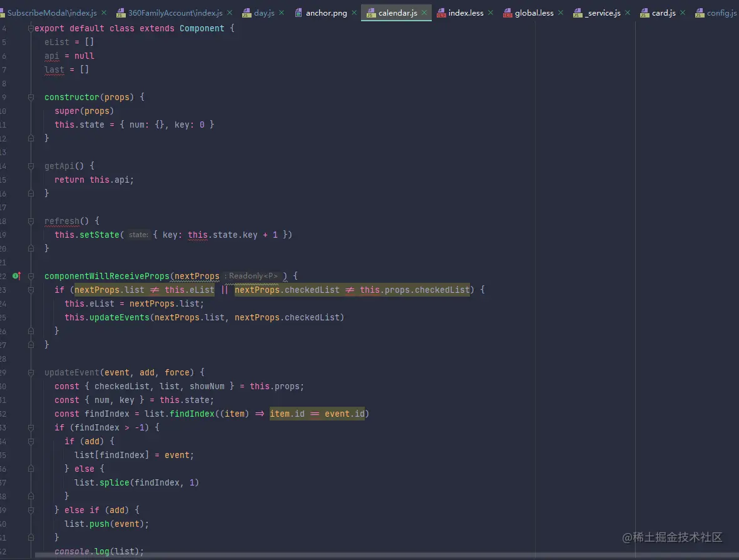The image size is (739, 560).
Task: Close the day.js tab
Action: click(x=282, y=13)
